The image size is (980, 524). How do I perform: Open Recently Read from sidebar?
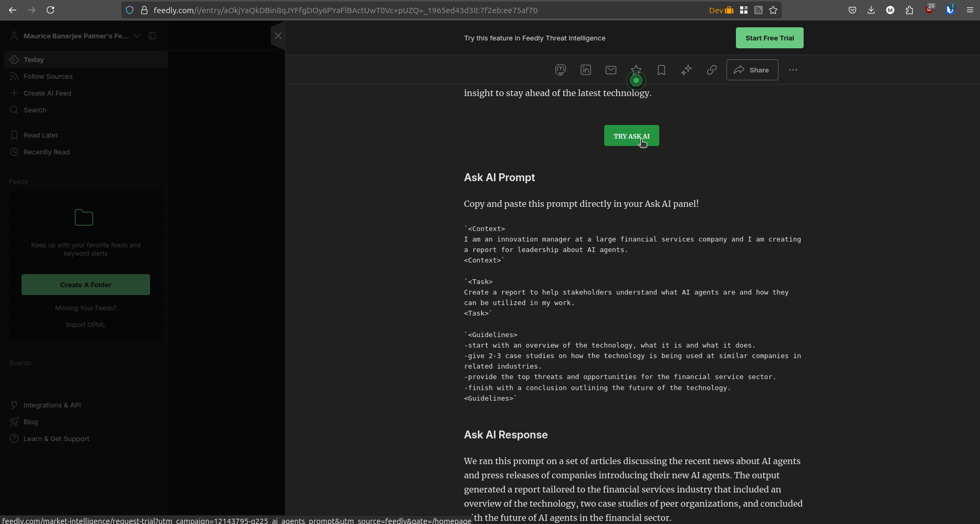(x=46, y=152)
